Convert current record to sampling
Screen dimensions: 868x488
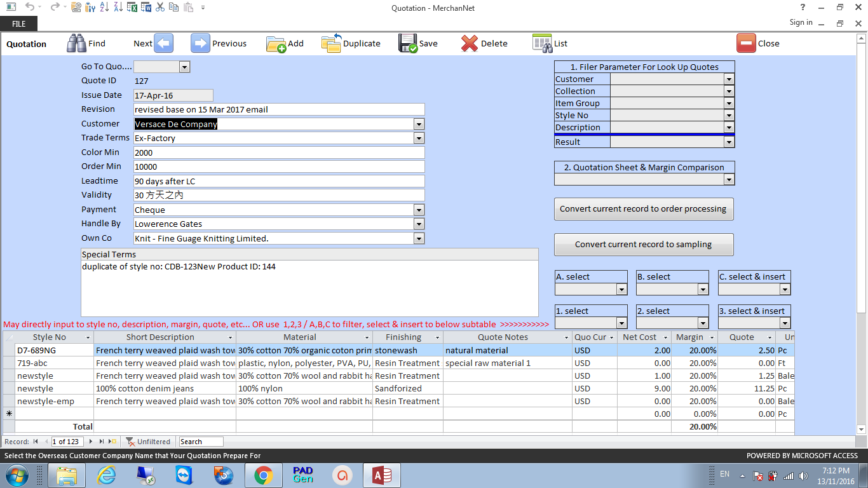click(x=643, y=244)
